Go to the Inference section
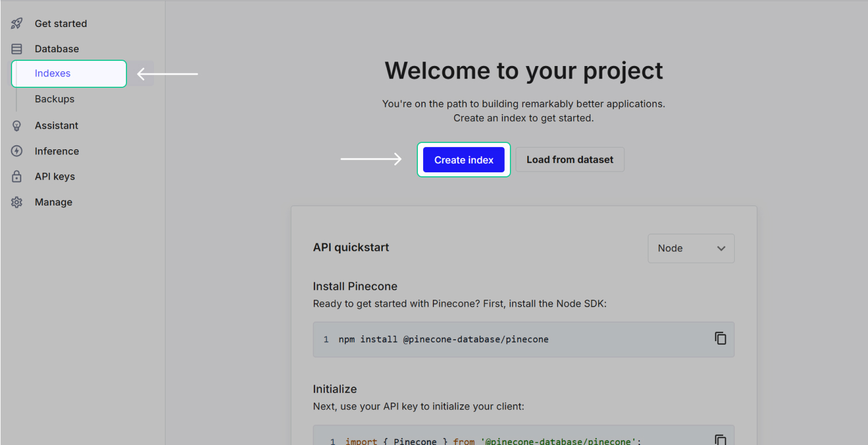The height and width of the screenshot is (445, 868). (x=57, y=151)
